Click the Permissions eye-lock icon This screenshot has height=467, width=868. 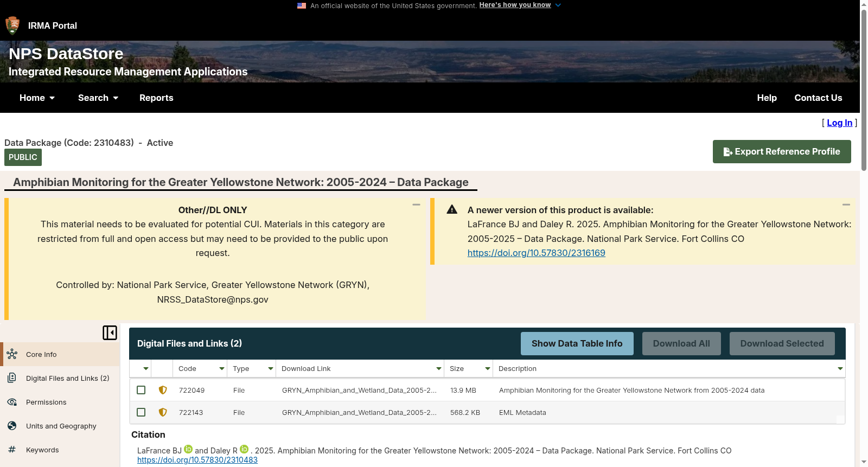coord(12,402)
